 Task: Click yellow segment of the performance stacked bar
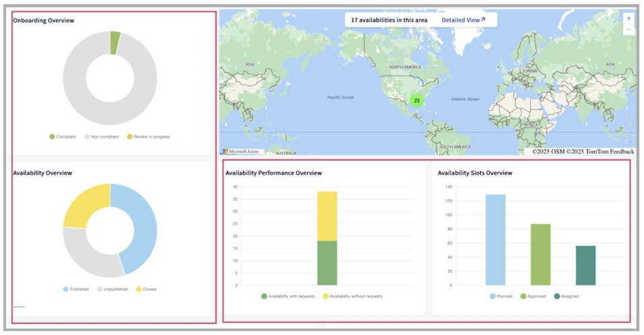327,216
